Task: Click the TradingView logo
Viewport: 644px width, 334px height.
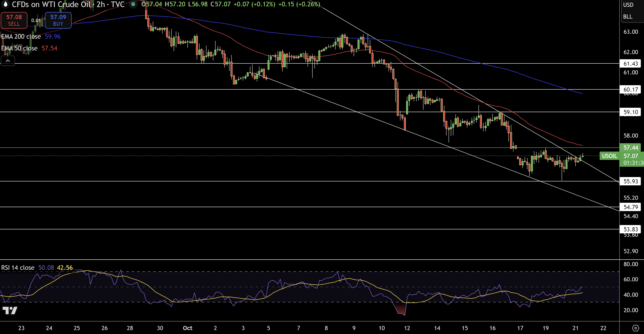Action: [x=10, y=310]
